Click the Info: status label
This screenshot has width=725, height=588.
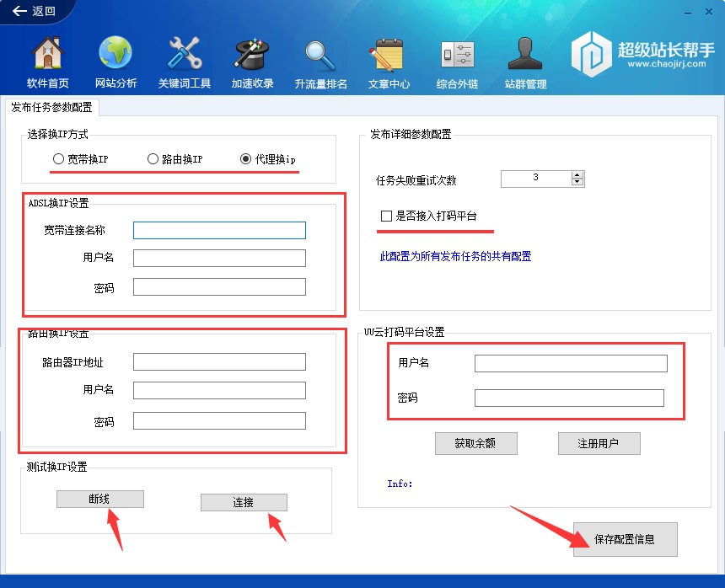tap(400, 484)
